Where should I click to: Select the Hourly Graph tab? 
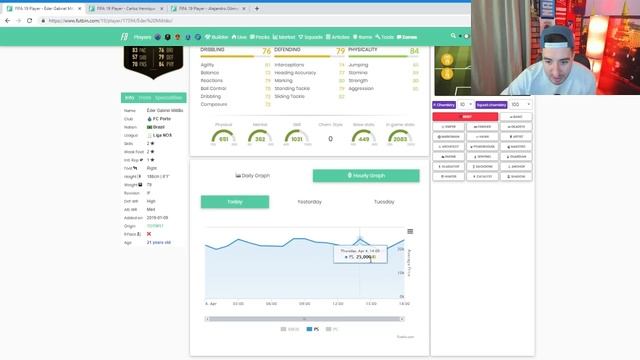coord(366,176)
